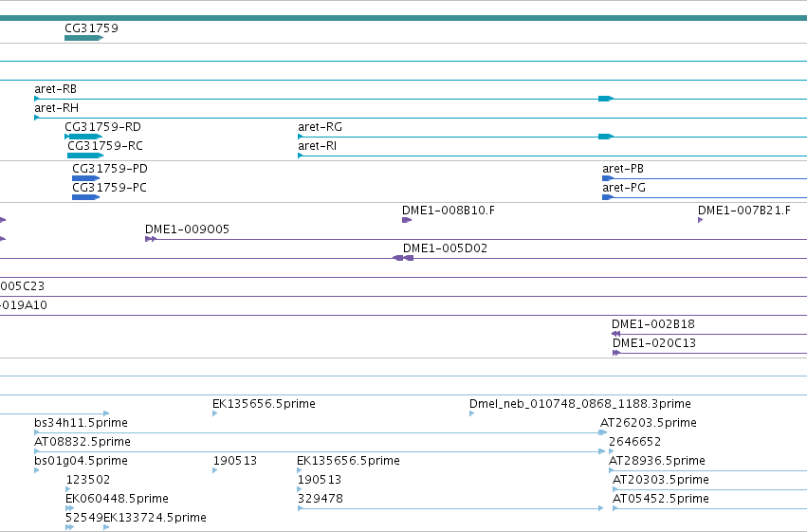Open the DME1-009O05 feature label
Viewport: 807px width, 532px height.
(188, 229)
